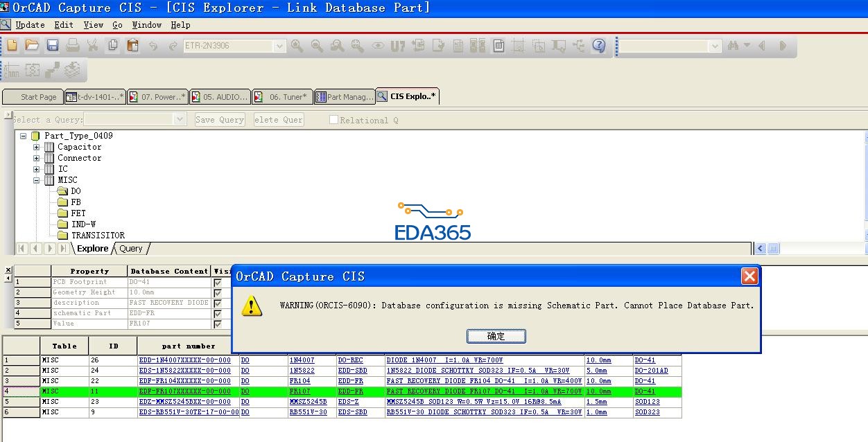The image size is (868, 442).
Task: Expand the Capacitor tree node
Action: (36, 147)
